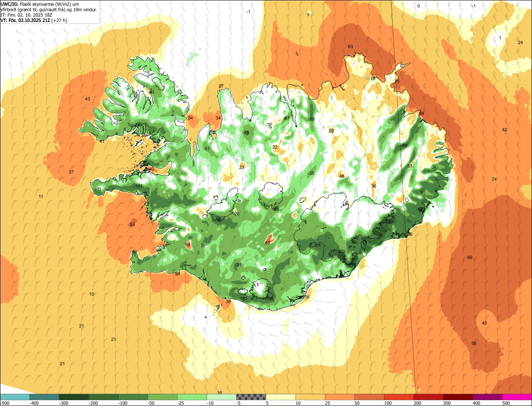Screen dimensions: 532x406
Task: Click the legend label -500
Action: tap(4, 403)
